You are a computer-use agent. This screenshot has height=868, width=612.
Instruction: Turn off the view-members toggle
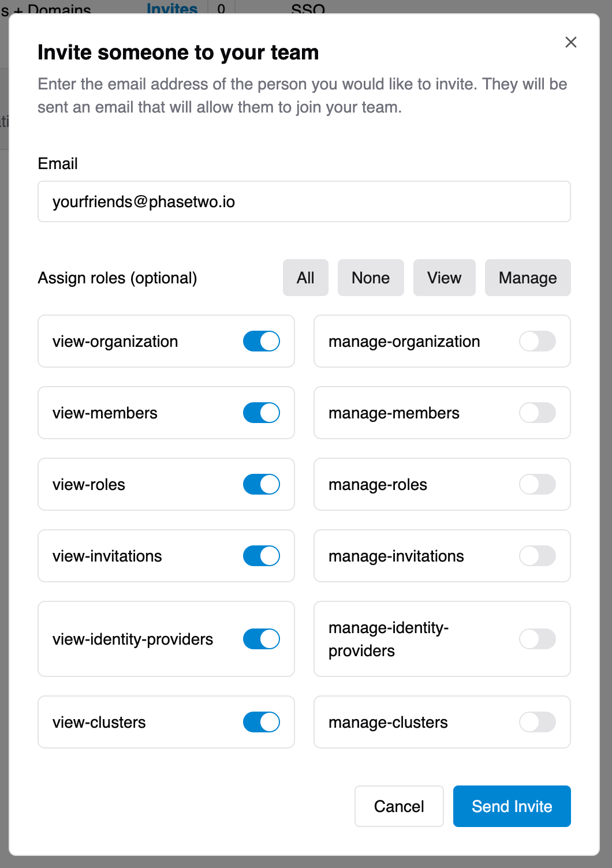(261, 413)
